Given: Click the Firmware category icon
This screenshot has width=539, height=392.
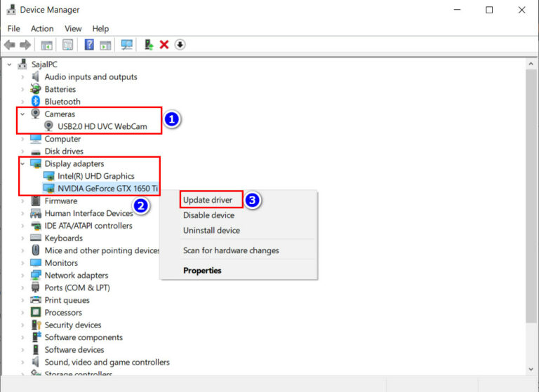Looking at the screenshot, I should [36, 201].
